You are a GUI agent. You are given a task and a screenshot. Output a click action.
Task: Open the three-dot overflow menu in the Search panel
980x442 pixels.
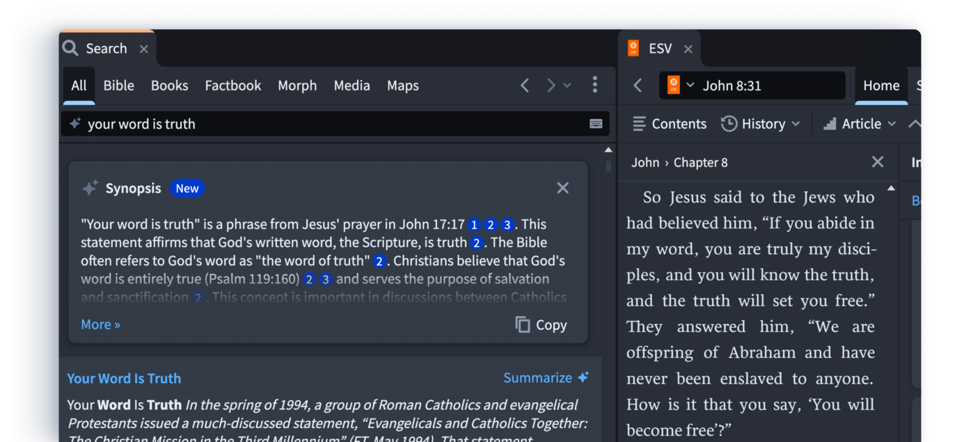pos(595,84)
